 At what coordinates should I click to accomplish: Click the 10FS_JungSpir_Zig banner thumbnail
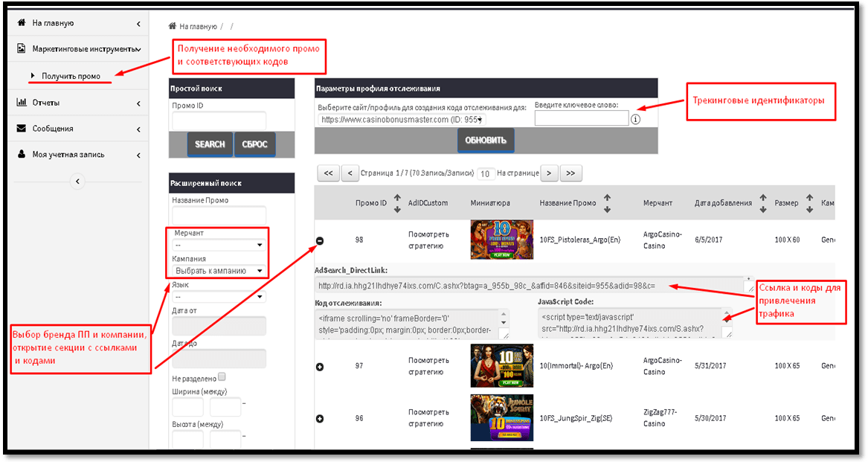pos(501,417)
